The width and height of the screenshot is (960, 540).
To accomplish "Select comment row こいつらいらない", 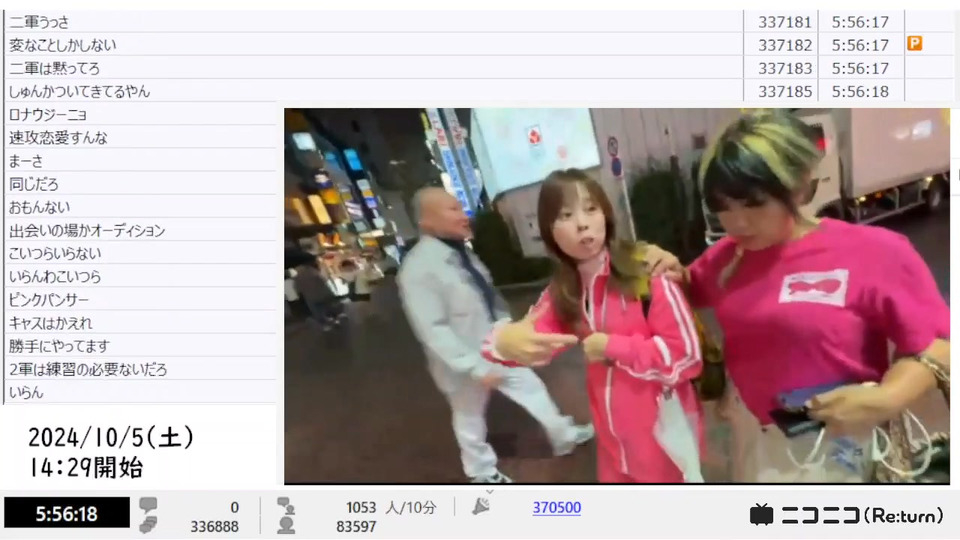I will (140, 253).
